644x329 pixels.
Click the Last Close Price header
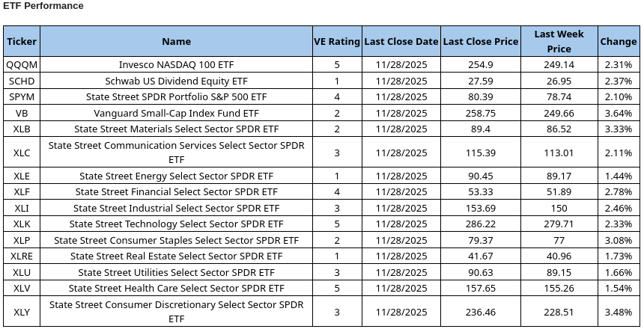tap(480, 42)
